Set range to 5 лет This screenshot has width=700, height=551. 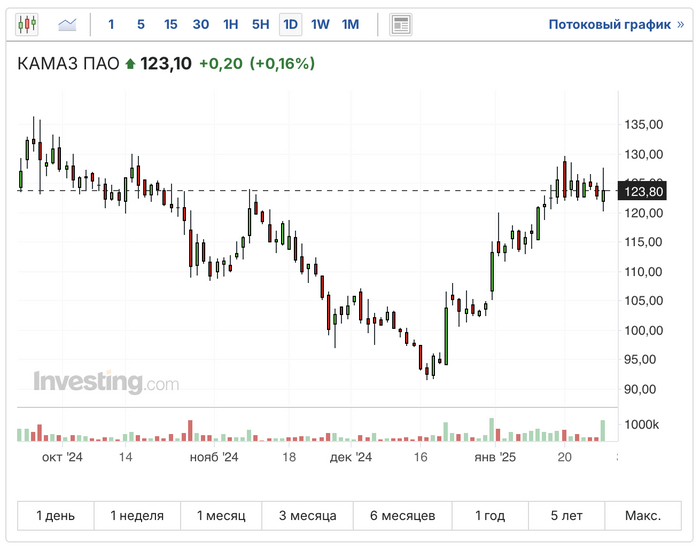click(x=566, y=516)
